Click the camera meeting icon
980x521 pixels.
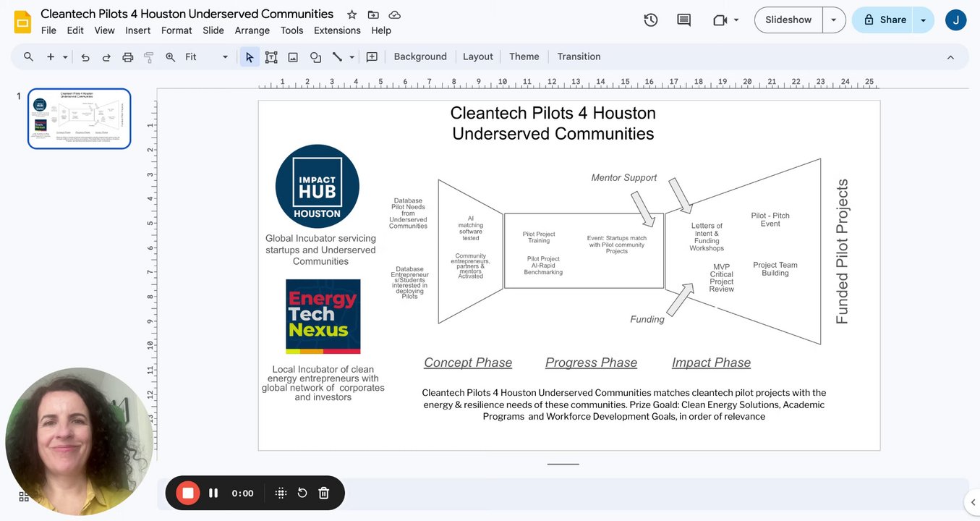[720, 20]
